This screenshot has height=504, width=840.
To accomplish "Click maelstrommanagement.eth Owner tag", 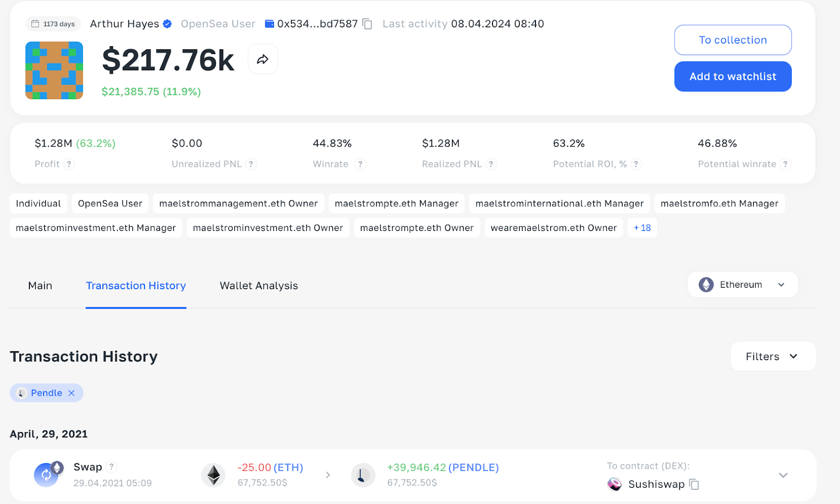I will [238, 204].
